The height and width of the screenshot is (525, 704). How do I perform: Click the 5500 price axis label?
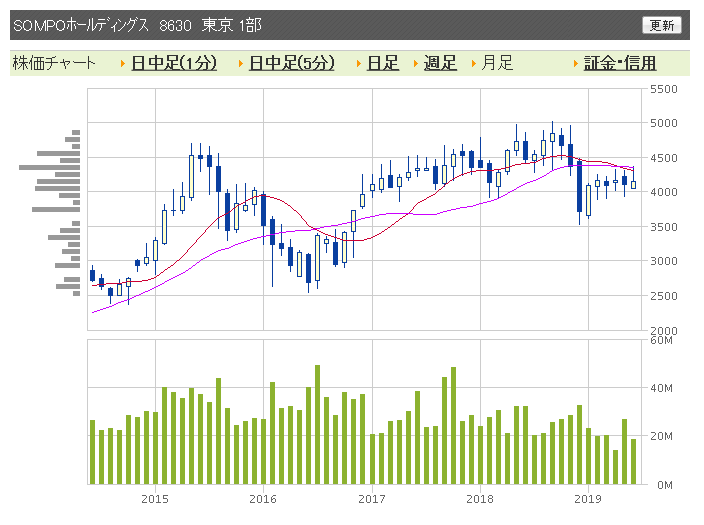coord(664,90)
